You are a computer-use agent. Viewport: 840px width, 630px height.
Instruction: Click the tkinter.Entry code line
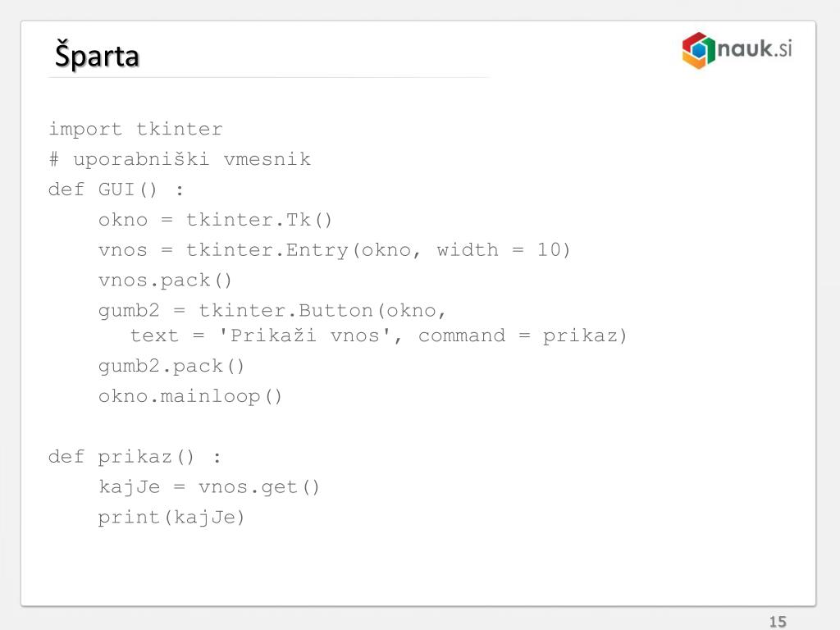pos(335,250)
